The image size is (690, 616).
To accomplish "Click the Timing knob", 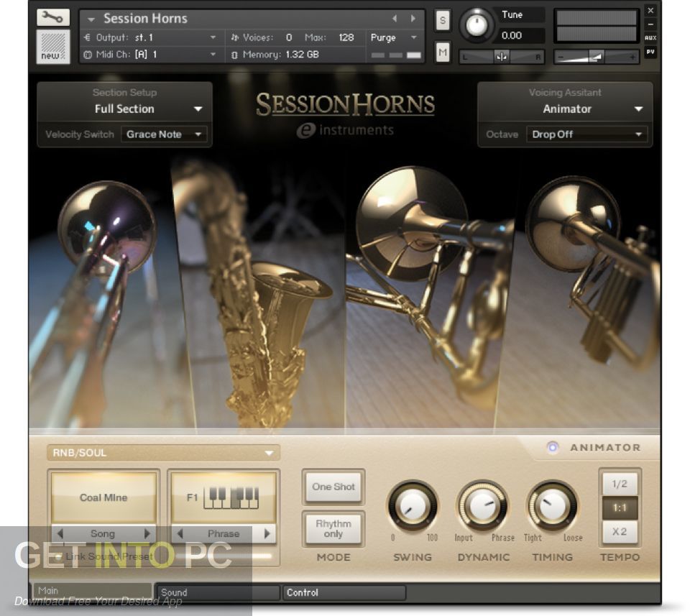I will coord(552,506).
